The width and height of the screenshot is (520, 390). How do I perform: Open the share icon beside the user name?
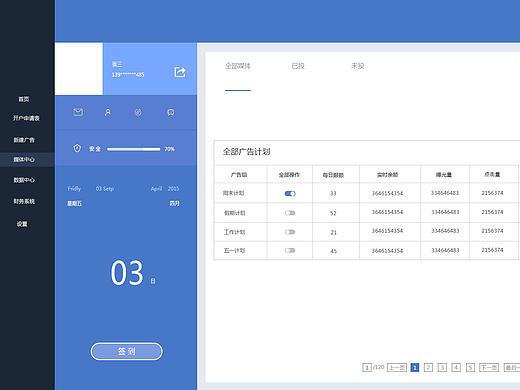(x=180, y=72)
